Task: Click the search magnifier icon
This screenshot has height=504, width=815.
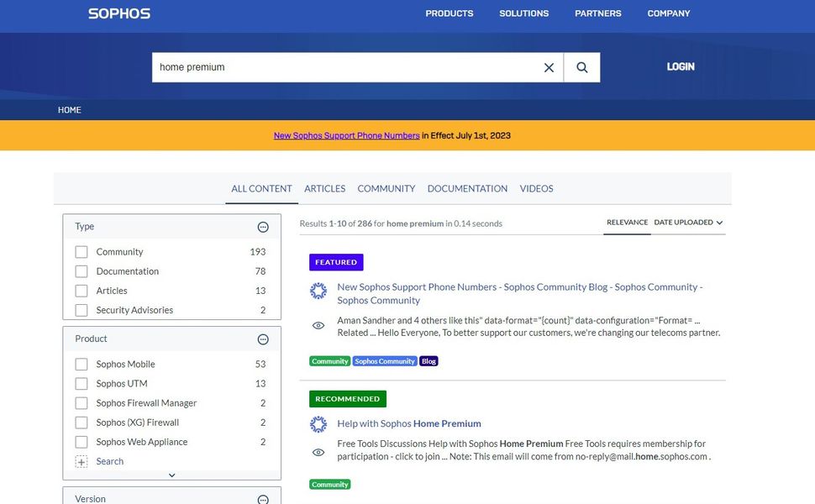Action: [582, 66]
